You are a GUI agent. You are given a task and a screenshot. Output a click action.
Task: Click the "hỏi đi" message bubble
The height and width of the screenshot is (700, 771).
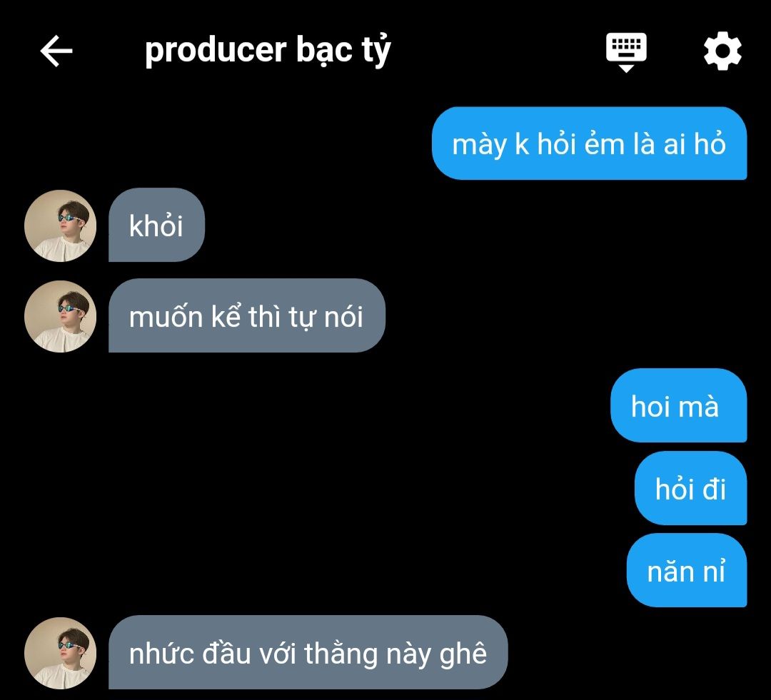click(690, 489)
